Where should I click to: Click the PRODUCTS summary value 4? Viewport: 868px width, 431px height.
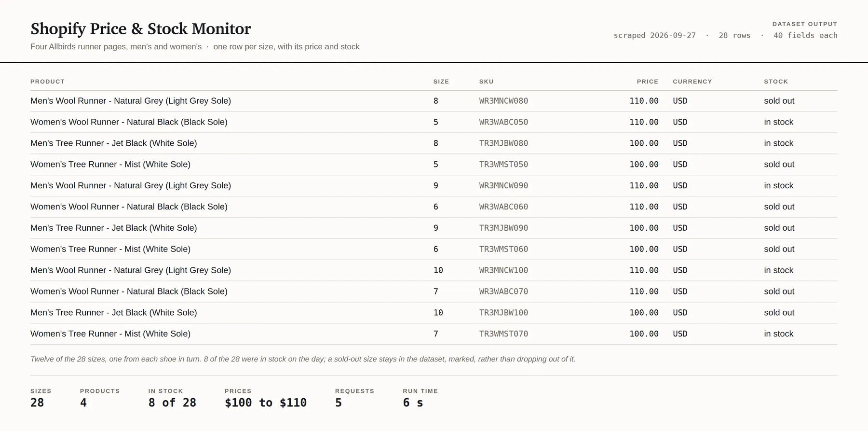coord(83,403)
